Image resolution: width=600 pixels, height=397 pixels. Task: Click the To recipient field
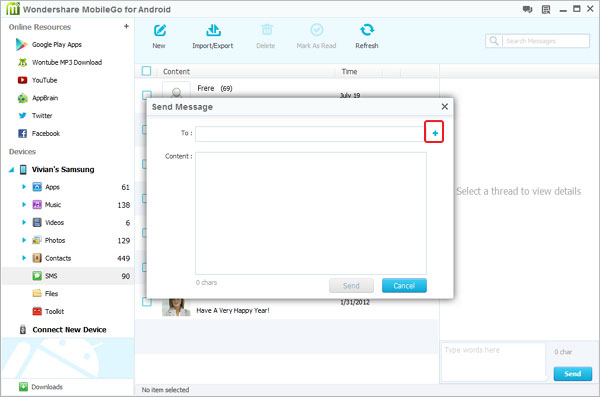310,134
